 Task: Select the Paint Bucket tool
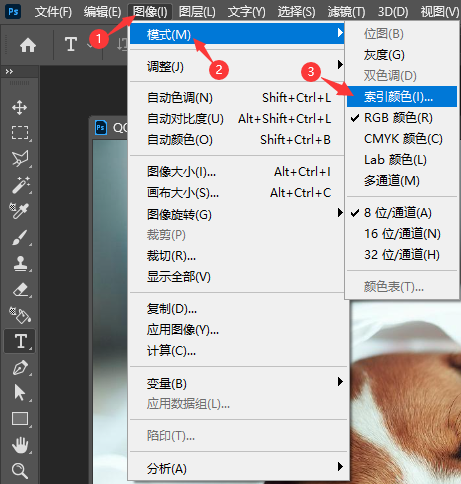(x=20, y=315)
